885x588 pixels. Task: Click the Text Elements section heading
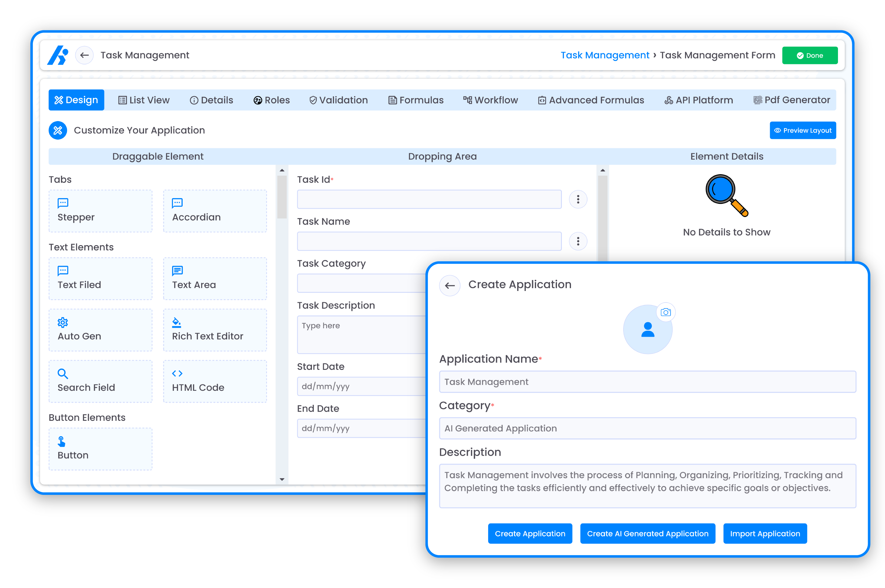tap(81, 247)
